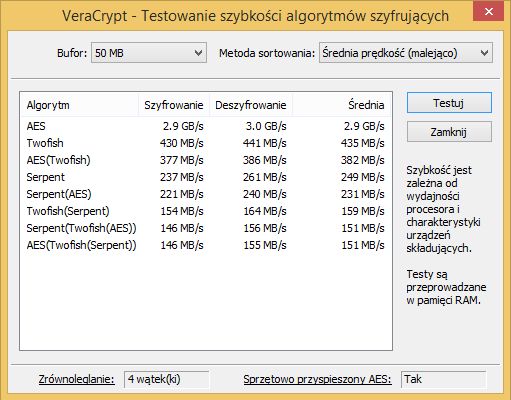This screenshot has width=511, height=400.
Task: Click the window title text
Action: point(255,16)
